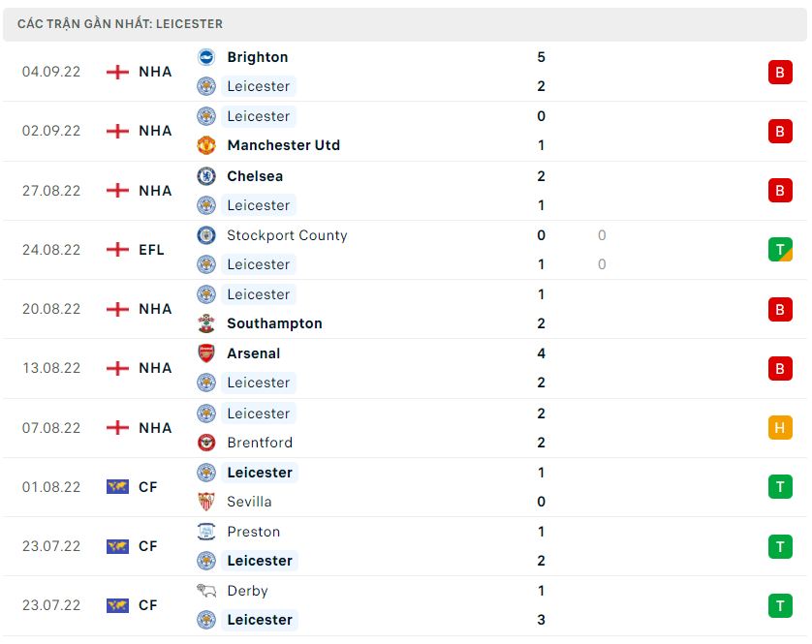Image resolution: width=812 pixels, height=644 pixels.
Task: Click the Chelsea club crest icon
Action: (x=206, y=176)
